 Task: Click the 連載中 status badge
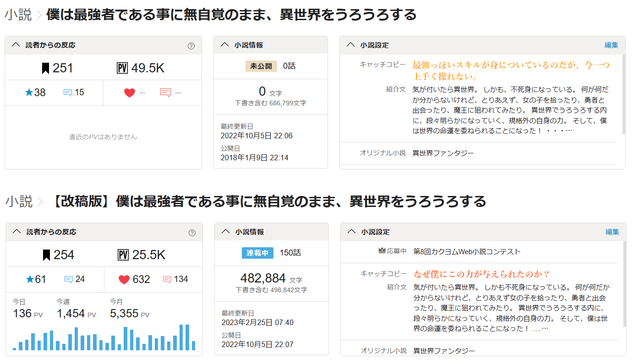(x=257, y=253)
